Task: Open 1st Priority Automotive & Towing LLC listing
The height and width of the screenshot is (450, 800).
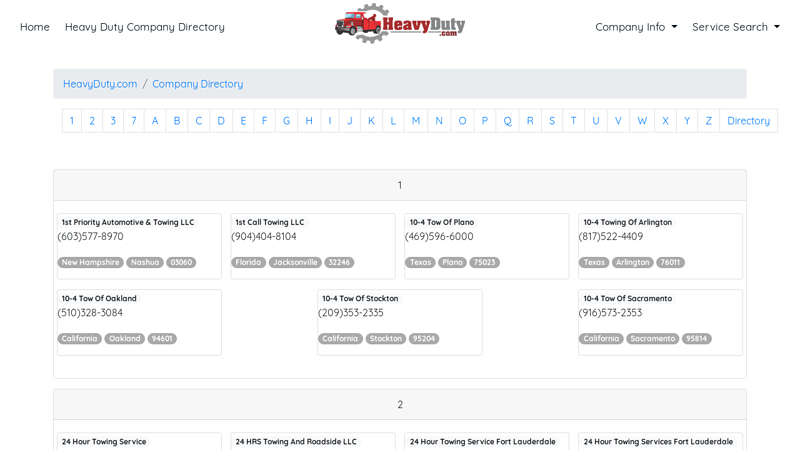Action: tap(128, 222)
